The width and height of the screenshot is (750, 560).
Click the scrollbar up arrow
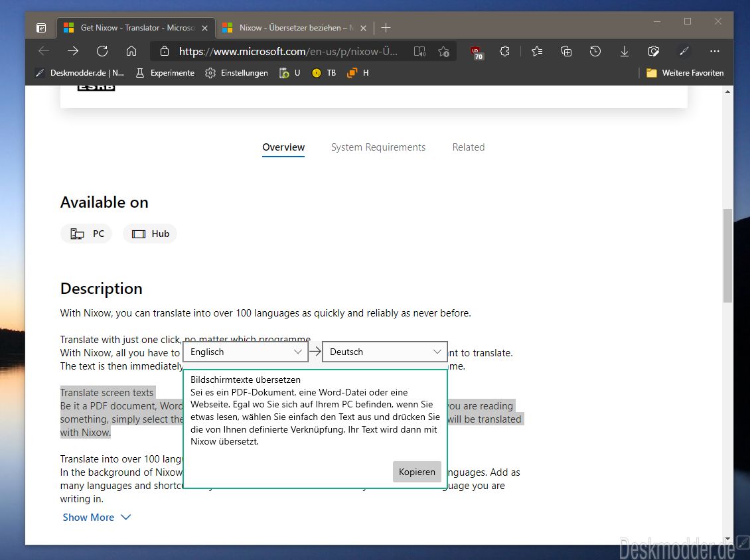tap(727, 92)
